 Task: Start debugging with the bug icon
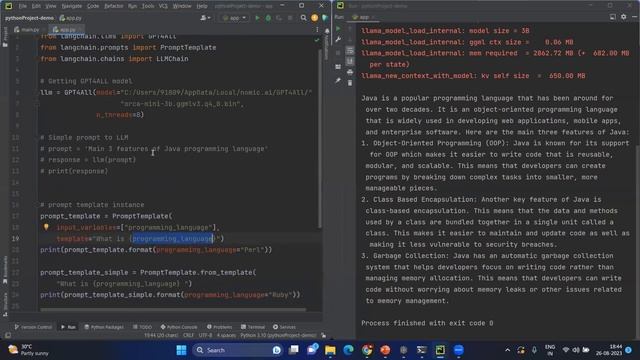click(x=268, y=18)
